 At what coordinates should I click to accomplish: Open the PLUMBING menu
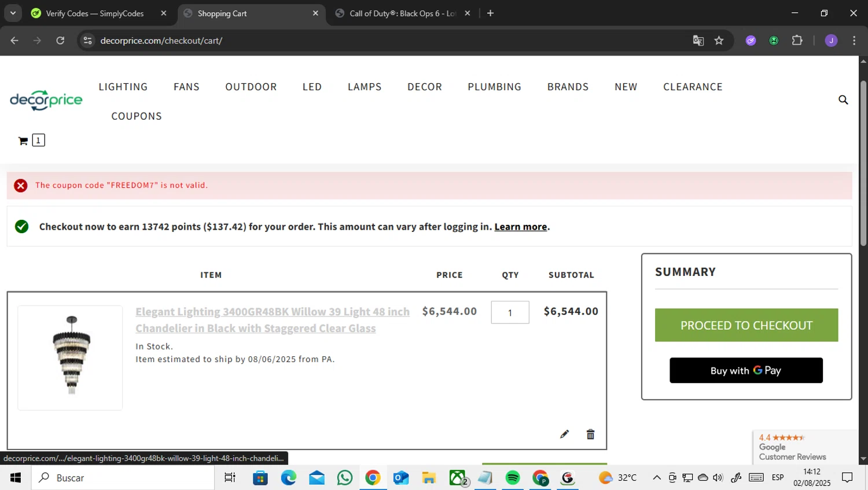(x=495, y=87)
